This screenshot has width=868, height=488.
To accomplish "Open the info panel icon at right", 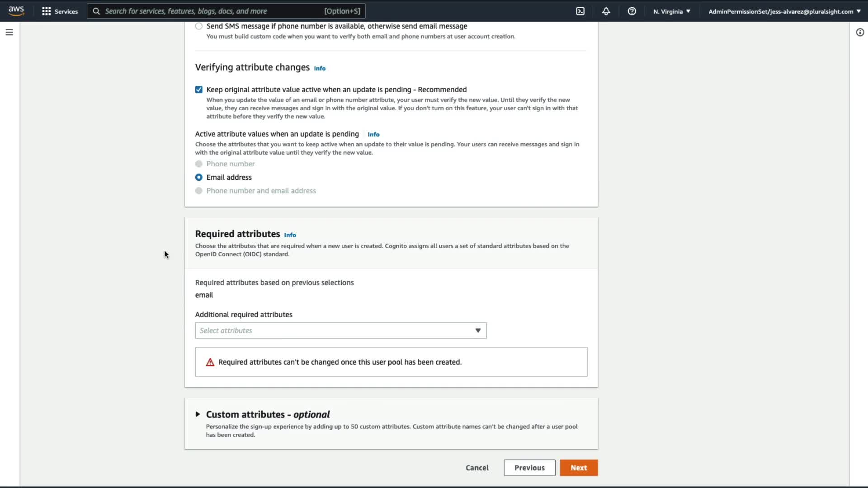I will (860, 32).
